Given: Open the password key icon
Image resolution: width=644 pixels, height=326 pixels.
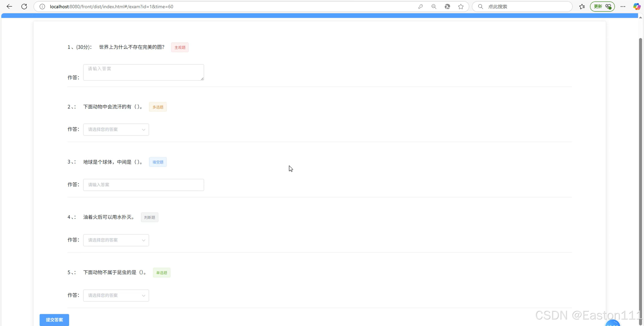Looking at the screenshot, I should click(x=421, y=6).
